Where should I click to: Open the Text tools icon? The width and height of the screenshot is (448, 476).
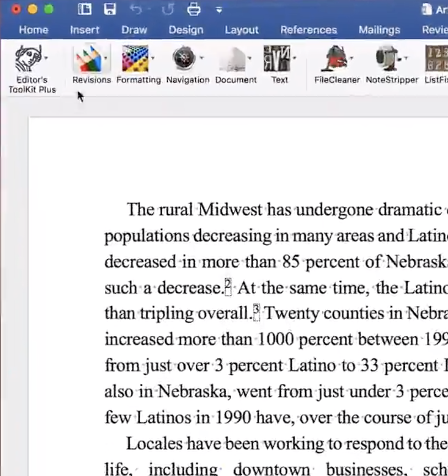(x=276, y=58)
